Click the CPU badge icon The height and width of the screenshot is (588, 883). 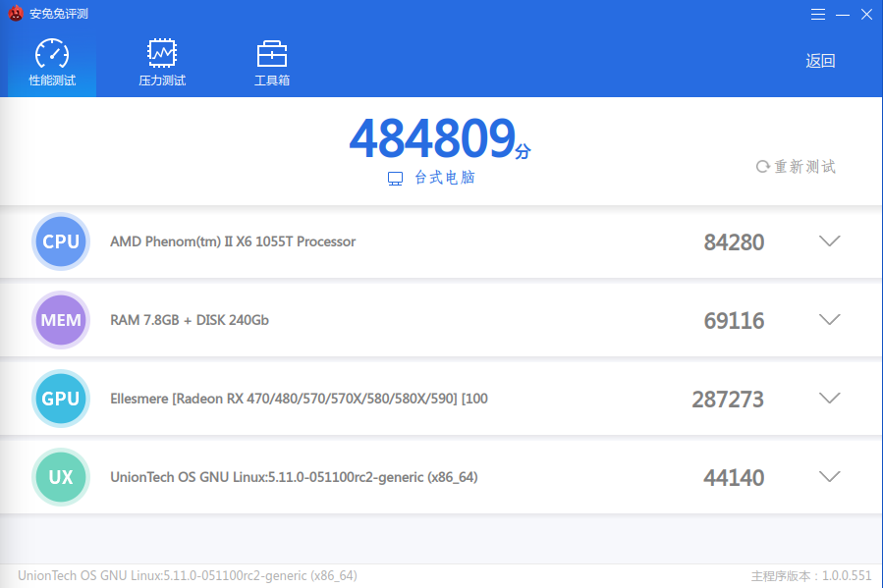click(x=61, y=241)
